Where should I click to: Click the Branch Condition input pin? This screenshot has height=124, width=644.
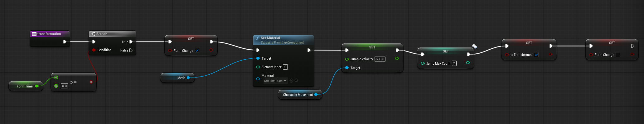[94, 50]
